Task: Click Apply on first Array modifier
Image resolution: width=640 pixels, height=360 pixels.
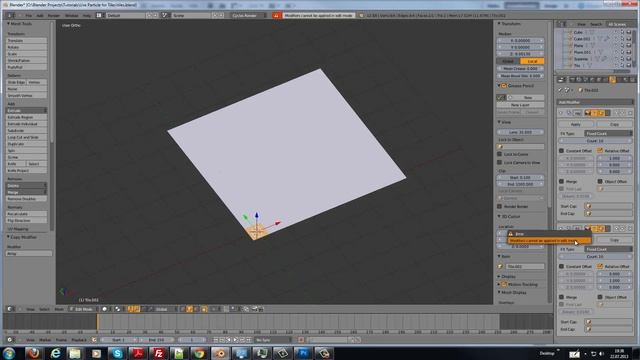Action: (x=576, y=124)
